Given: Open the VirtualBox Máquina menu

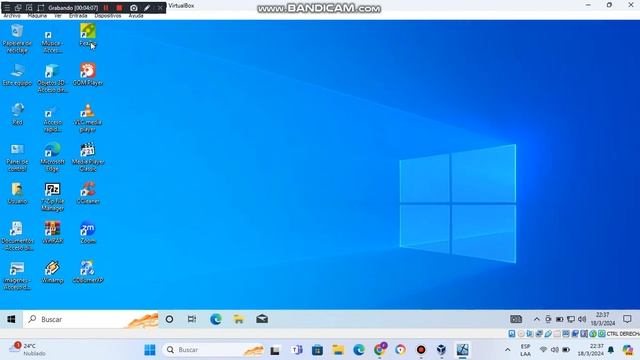Looking at the screenshot, I should tap(37, 16).
